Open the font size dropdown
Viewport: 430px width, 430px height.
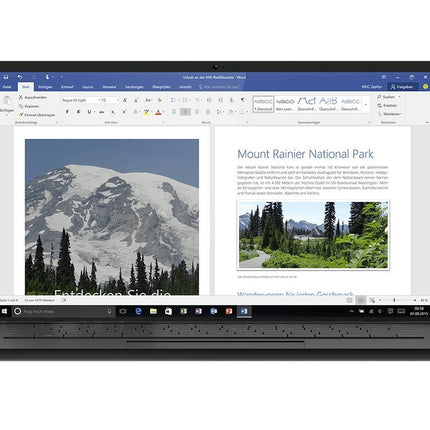pos(117,100)
